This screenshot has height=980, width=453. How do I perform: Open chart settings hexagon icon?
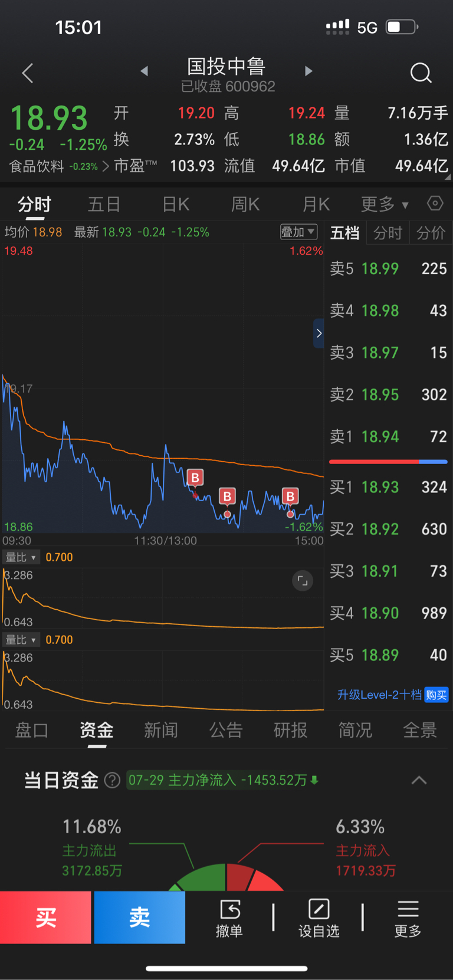tap(435, 203)
